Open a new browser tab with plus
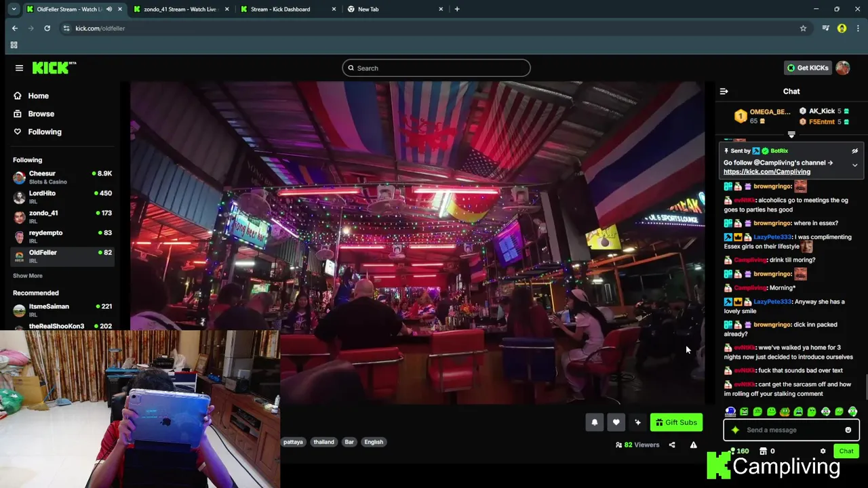Screen dimensions: 868x488 coord(457,9)
